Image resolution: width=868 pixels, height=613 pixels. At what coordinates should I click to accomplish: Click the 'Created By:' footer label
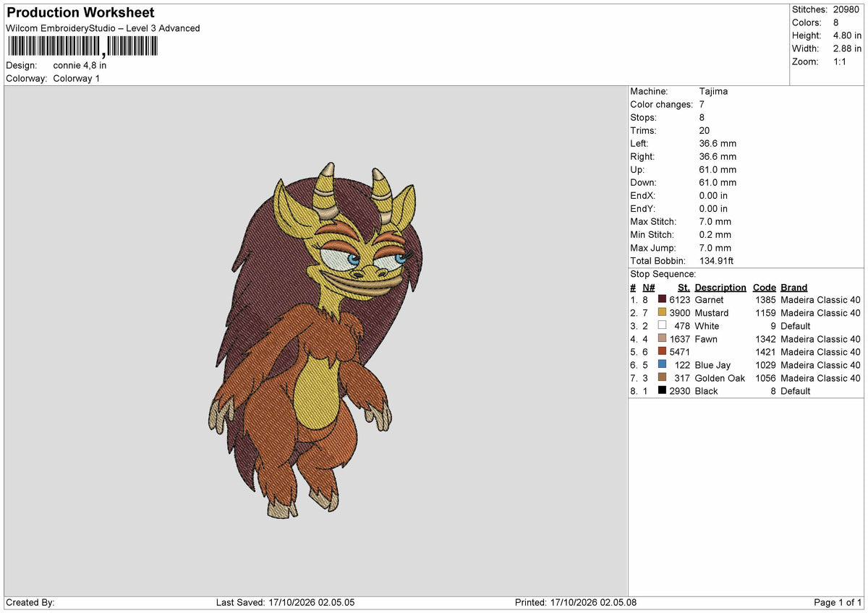point(30,602)
